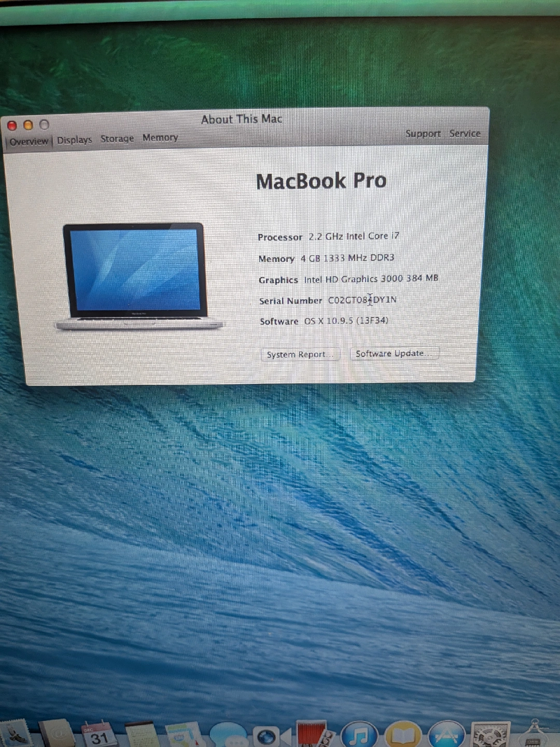The height and width of the screenshot is (747, 560).
Task: Switch to the Memory tab
Action: tap(160, 137)
